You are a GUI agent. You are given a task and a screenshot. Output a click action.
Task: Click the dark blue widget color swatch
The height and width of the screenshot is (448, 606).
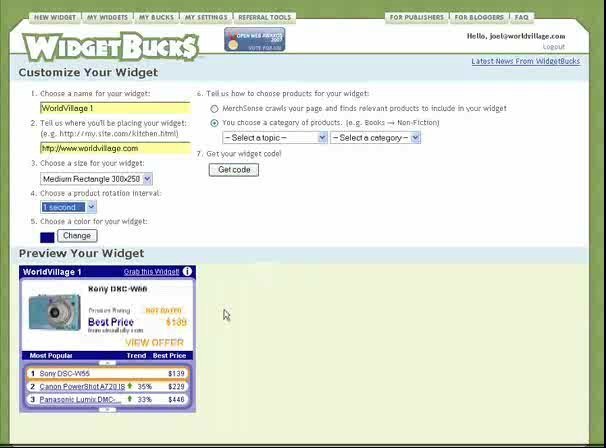[x=47, y=237]
